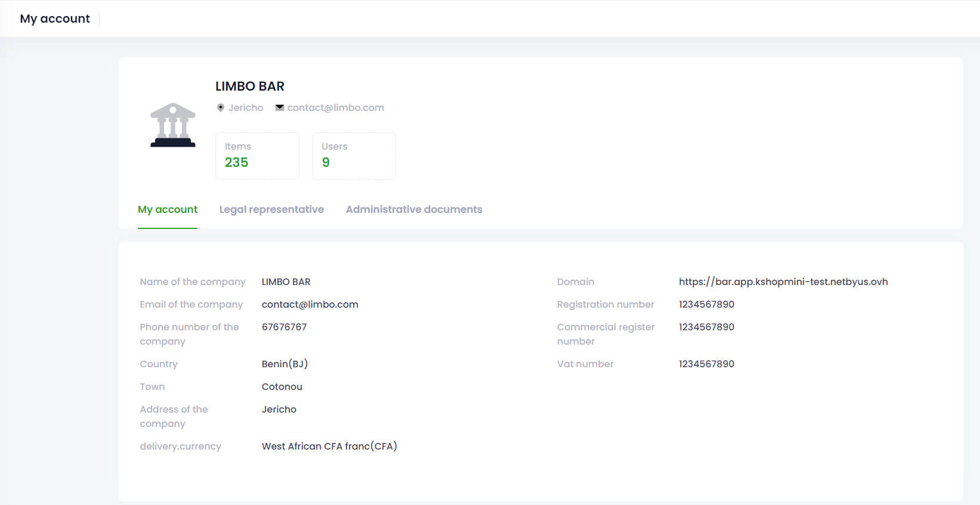This screenshot has height=505, width=980.
Task: Open the Items card showing 235
Action: 257,156
